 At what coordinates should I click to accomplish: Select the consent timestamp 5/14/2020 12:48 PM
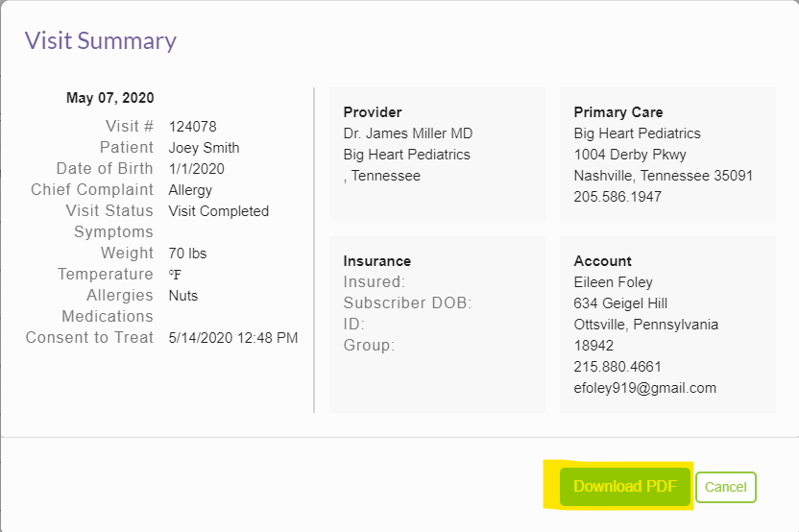coord(232,338)
